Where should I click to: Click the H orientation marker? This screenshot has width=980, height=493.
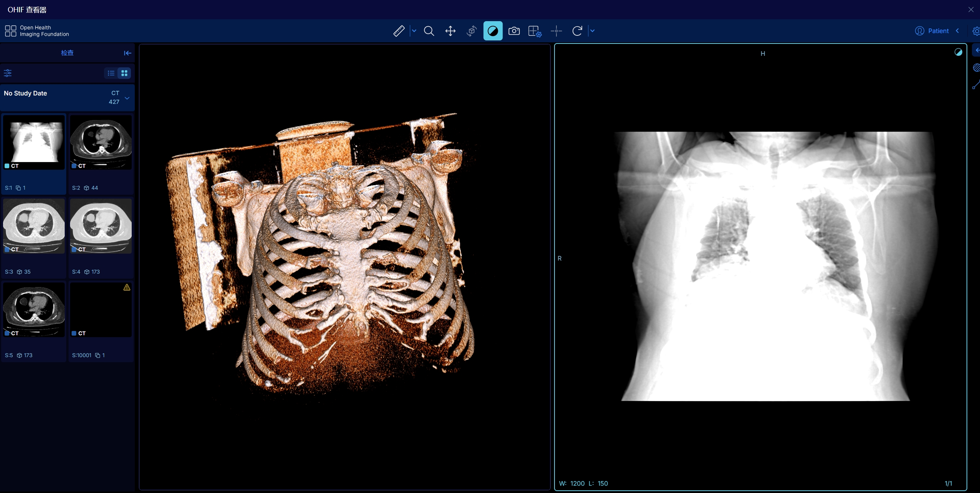click(763, 53)
